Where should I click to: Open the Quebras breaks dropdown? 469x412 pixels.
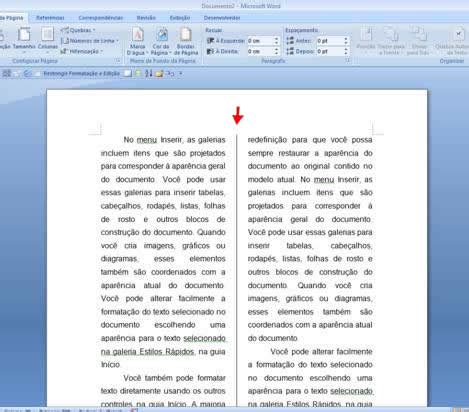(78, 30)
